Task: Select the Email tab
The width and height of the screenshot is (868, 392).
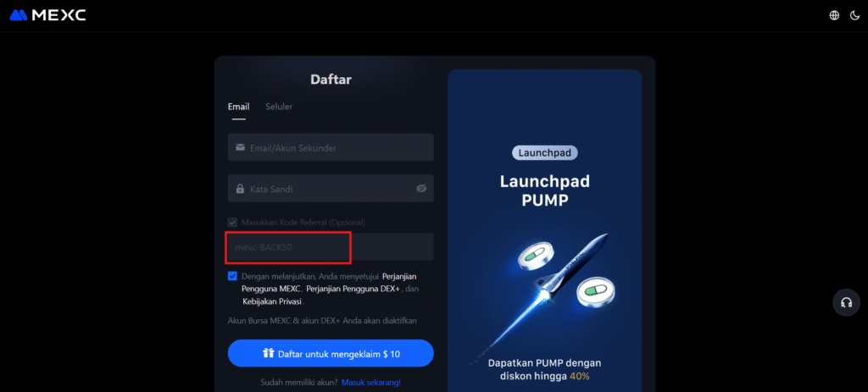Action: (x=238, y=107)
